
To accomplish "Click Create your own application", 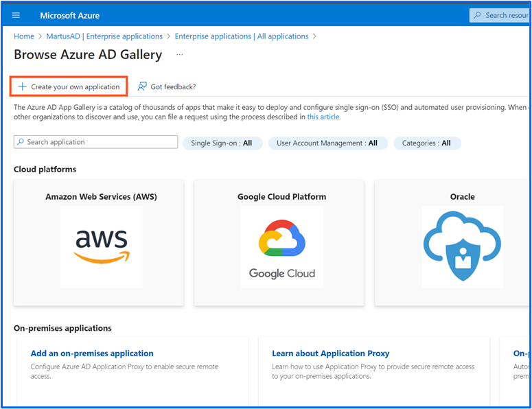I will point(69,86).
